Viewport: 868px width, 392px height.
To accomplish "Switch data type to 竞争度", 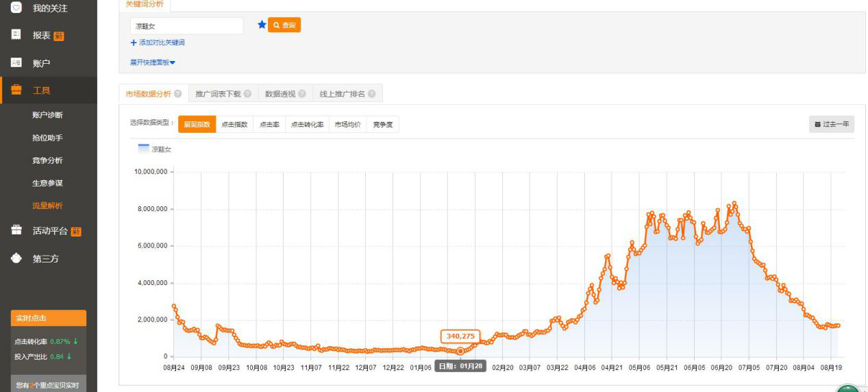I will click(382, 125).
